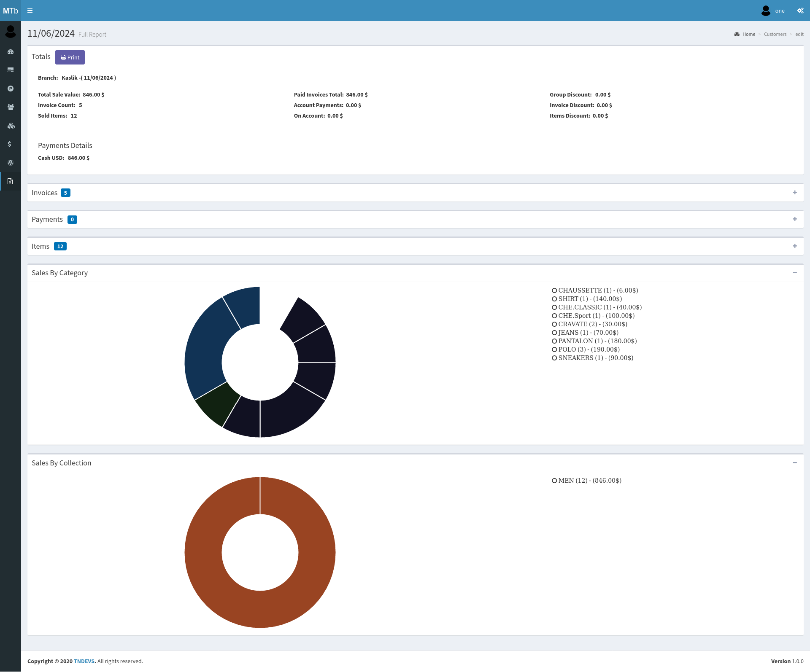Toggle SNEAKERS legend entry
This screenshot has height=672, width=810.
[592, 358]
